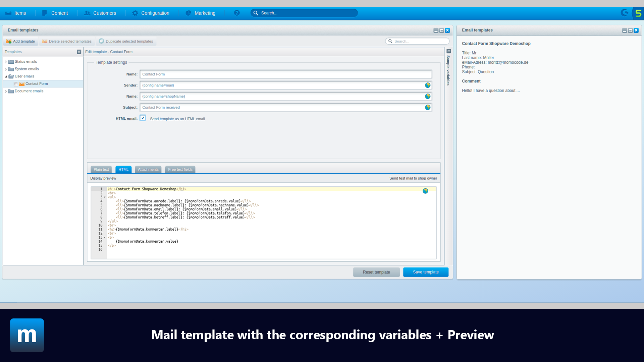Click the Sender field globe translate icon
Viewport: 644px width, 362px height.
pos(428,85)
